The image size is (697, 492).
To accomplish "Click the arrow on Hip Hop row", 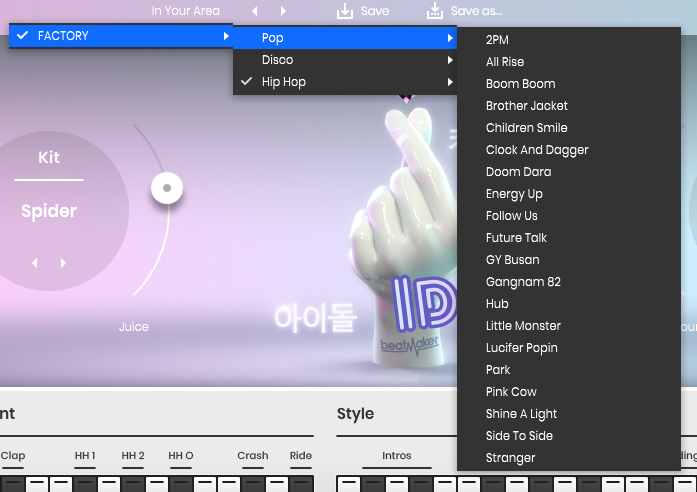I will coord(450,82).
